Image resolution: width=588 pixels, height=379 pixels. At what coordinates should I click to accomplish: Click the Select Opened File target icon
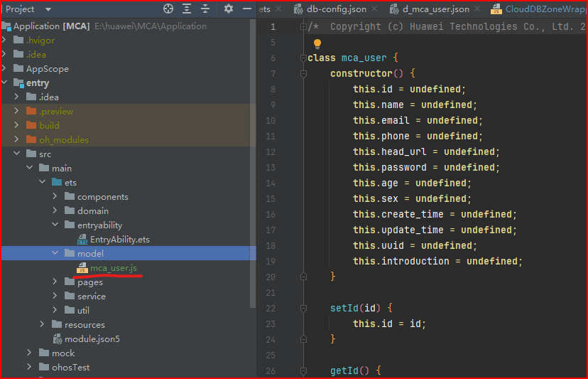pyautogui.click(x=168, y=9)
